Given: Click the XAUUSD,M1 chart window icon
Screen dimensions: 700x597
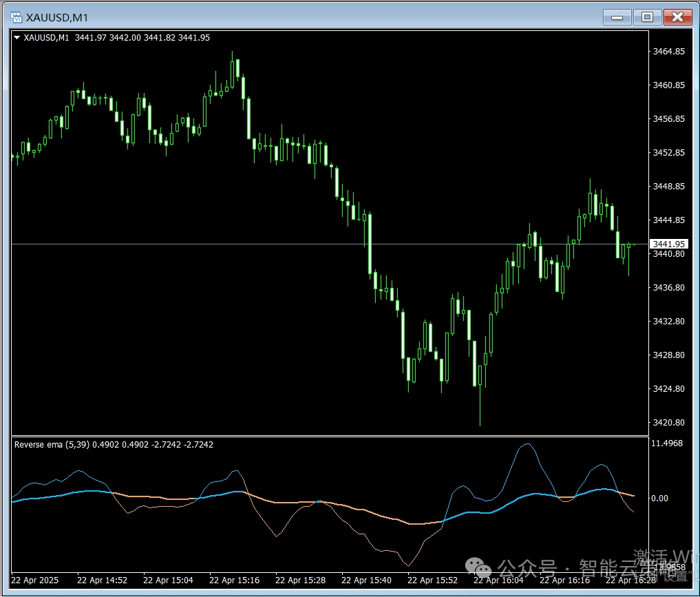Looking at the screenshot, I should [x=16, y=17].
